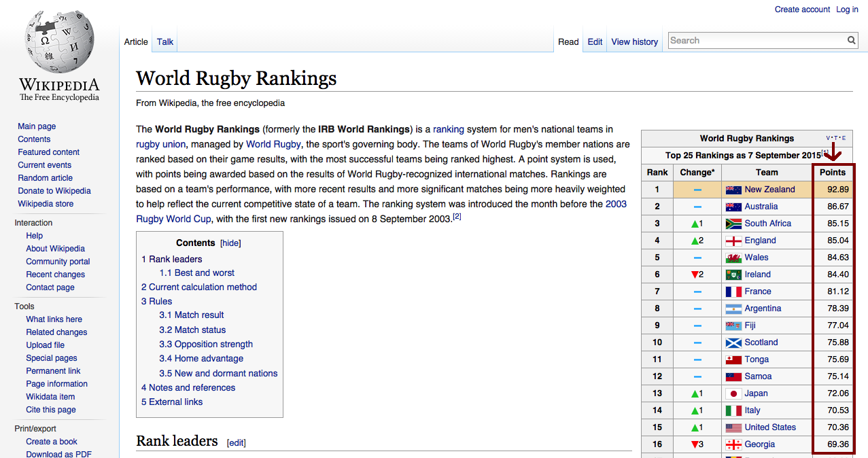Screen dimensions: 868x458
Task: Click the Random article link
Action: click(45, 177)
